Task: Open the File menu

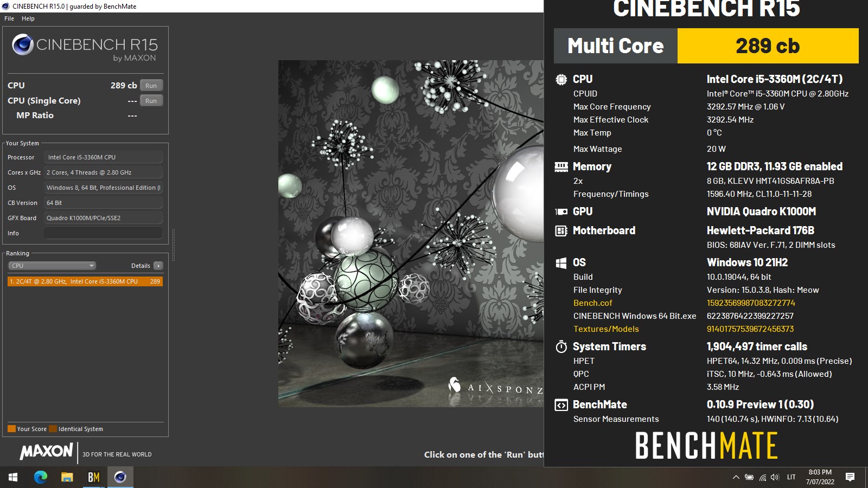Action: 9,18
